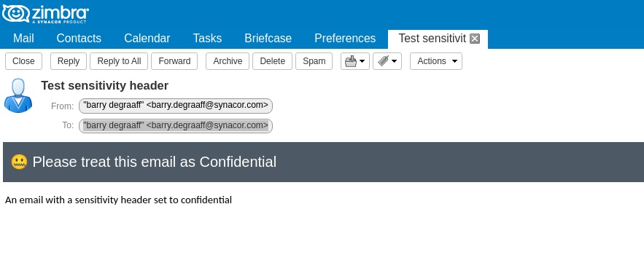
Task: Click the Reply to All button
Action: click(119, 61)
